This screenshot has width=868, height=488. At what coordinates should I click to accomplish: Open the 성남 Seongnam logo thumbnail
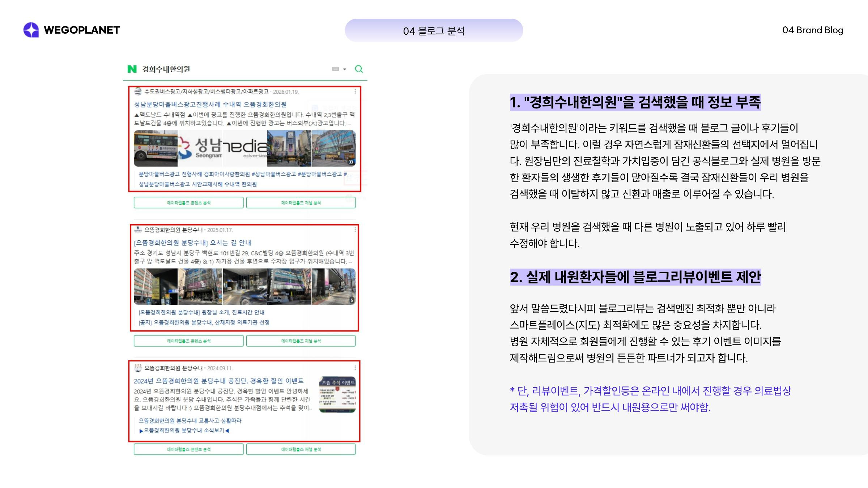click(200, 148)
